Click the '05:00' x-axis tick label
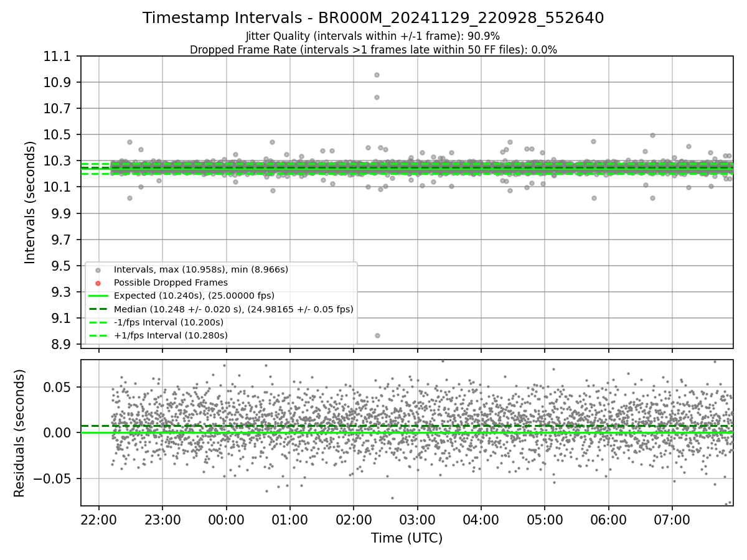747x560 pixels. [545, 519]
